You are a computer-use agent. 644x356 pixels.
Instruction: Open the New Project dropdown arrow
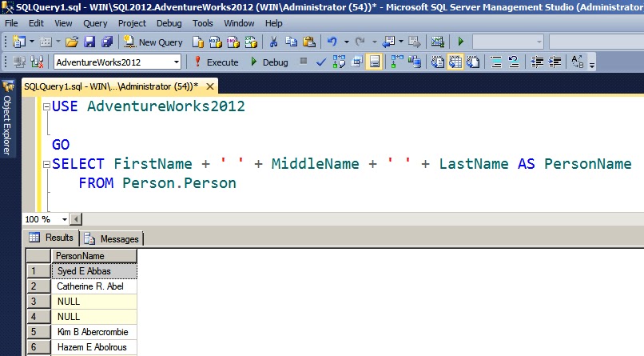32,42
